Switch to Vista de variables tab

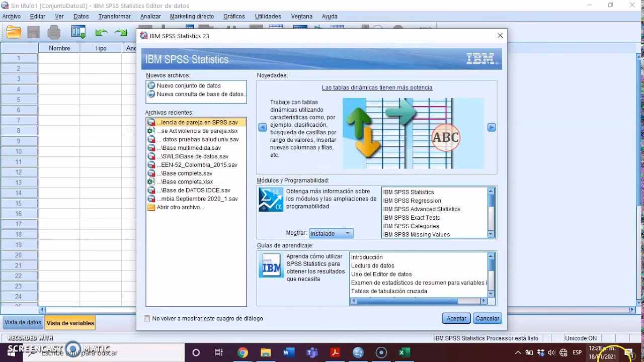pyautogui.click(x=70, y=323)
